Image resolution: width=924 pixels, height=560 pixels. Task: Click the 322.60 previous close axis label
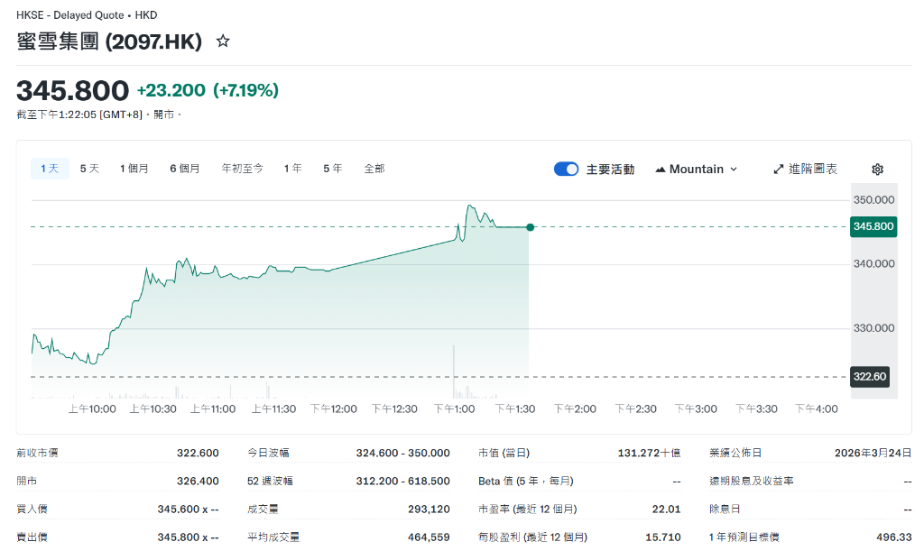click(x=870, y=377)
